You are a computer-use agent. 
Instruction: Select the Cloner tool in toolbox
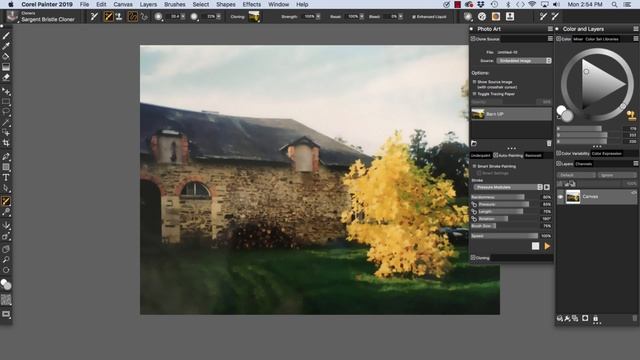point(6,201)
